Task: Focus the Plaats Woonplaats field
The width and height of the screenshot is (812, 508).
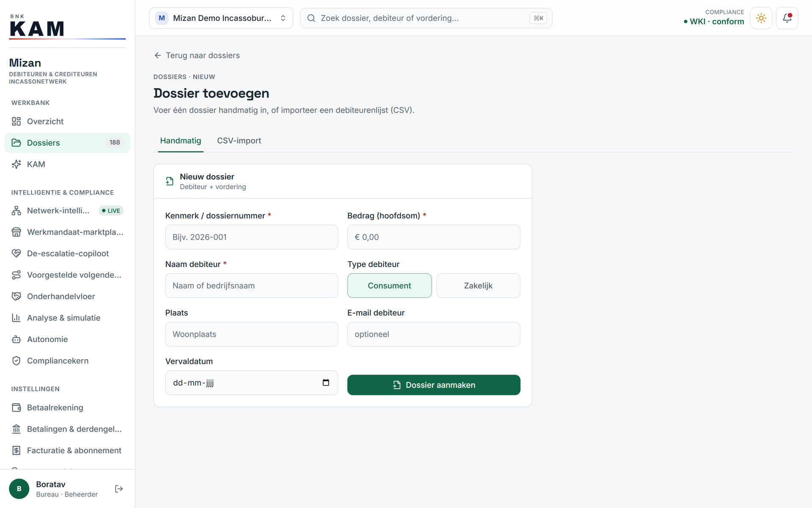Action: (252, 334)
